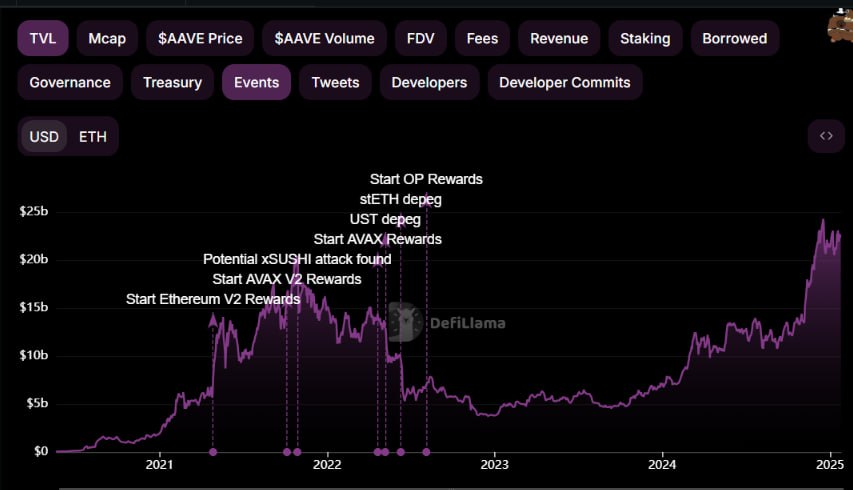Click the embed code icon button
This screenshot has height=490, width=853.
826,136
